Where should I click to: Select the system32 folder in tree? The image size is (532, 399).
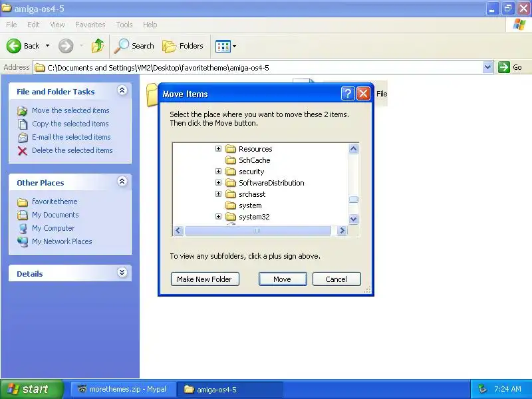(254, 217)
